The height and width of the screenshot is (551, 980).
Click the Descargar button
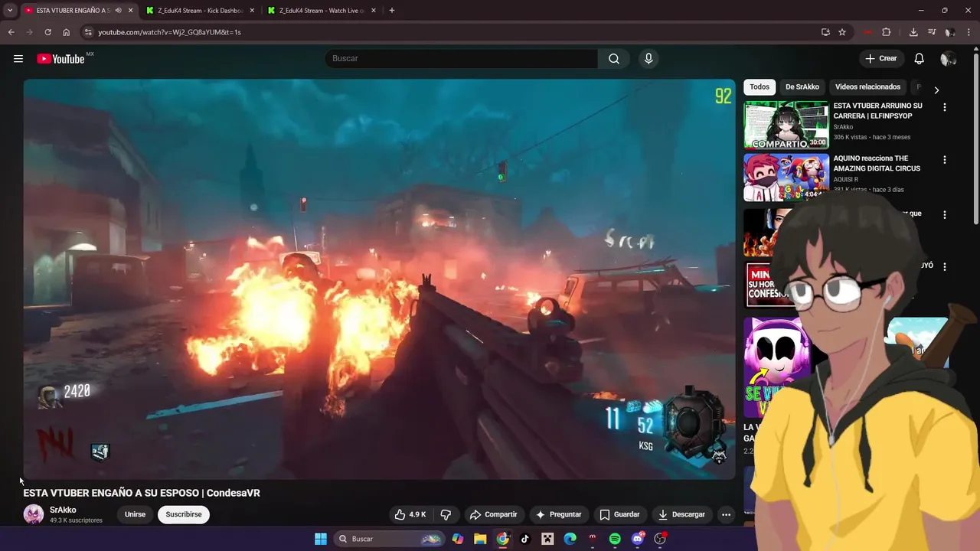[x=681, y=514]
